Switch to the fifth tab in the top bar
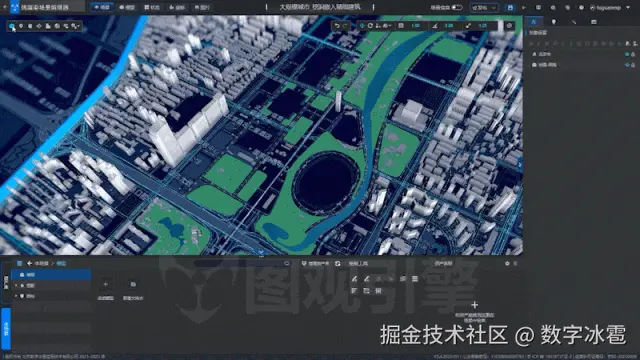 tap(202, 7)
